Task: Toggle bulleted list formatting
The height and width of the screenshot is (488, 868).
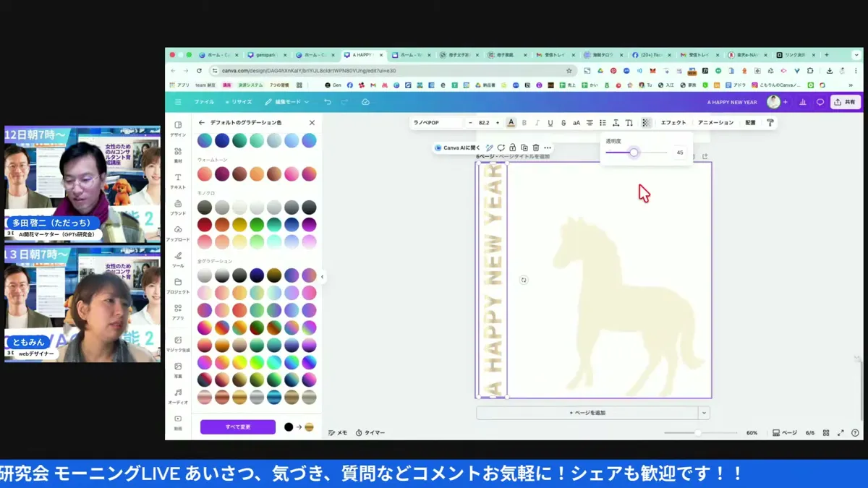Action: coord(603,123)
